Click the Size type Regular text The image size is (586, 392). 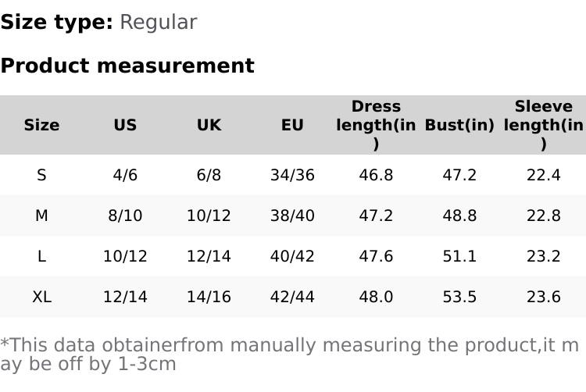click(x=98, y=22)
